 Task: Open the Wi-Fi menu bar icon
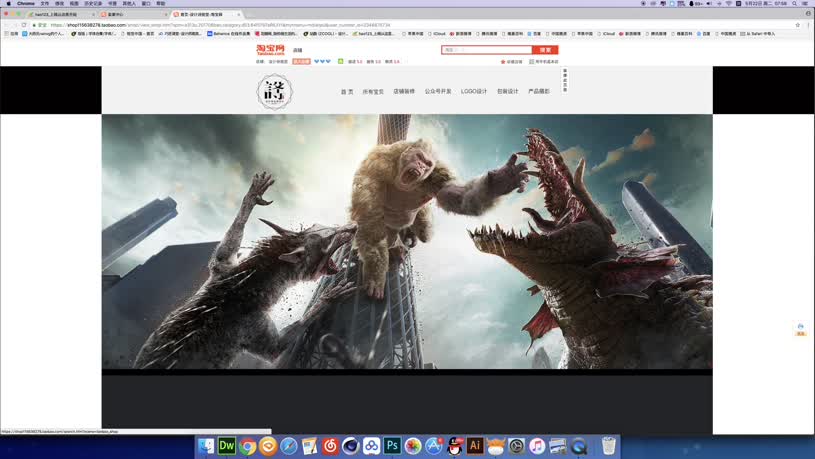click(x=728, y=3)
